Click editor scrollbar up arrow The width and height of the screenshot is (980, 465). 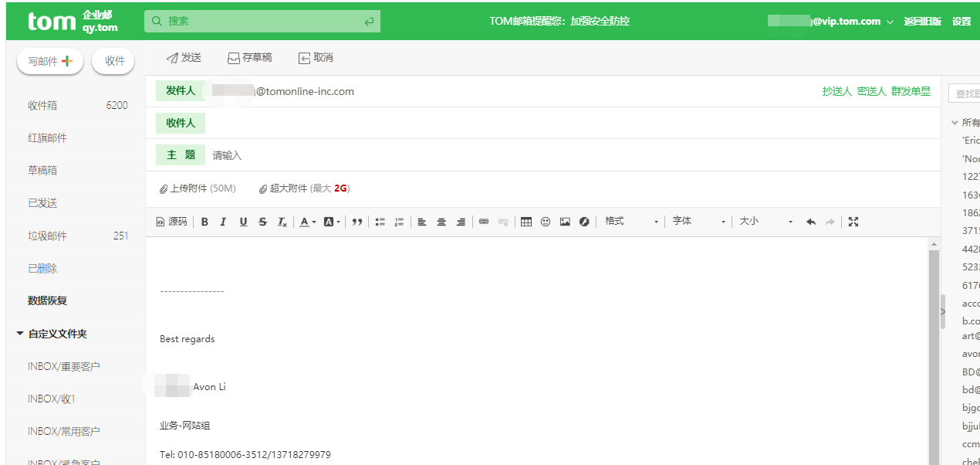coord(934,244)
